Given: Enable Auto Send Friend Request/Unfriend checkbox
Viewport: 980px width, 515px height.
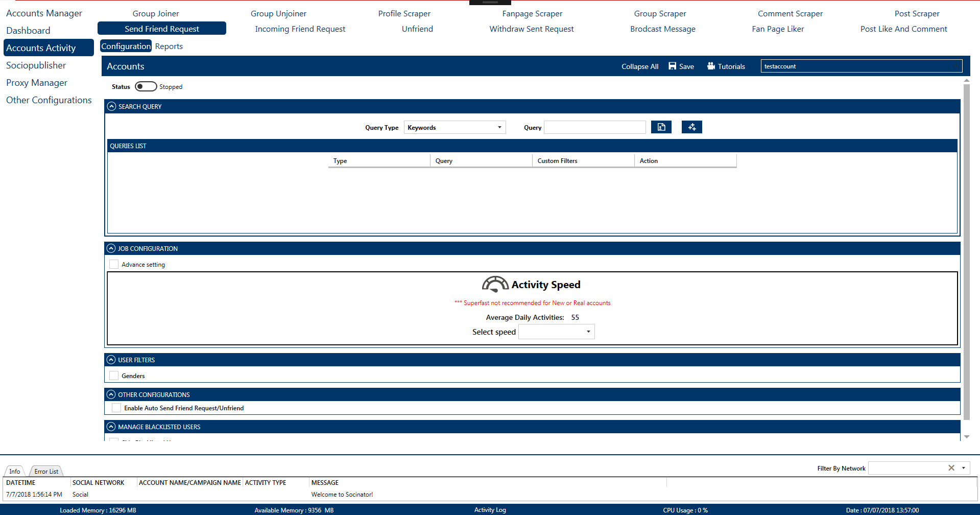Looking at the screenshot, I should [116, 408].
